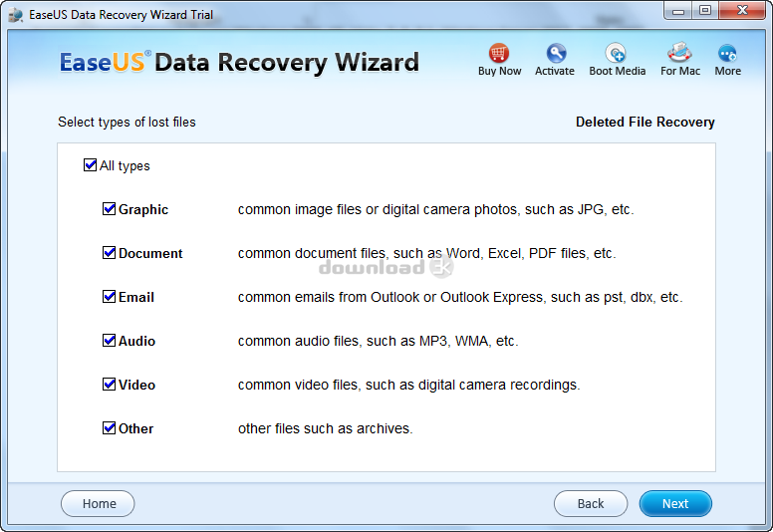Click the 'Audio' label text
773x532 pixels.
[136, 341]
